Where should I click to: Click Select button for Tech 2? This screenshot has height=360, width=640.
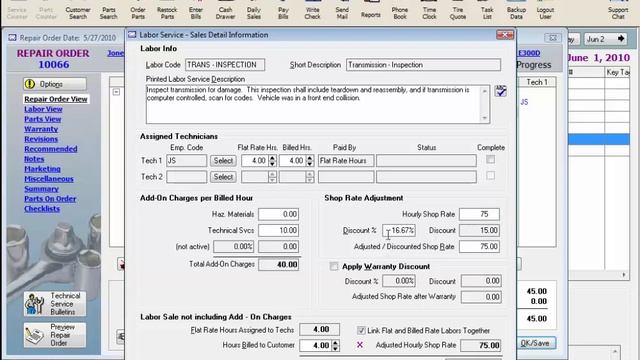click(x=223, y=177)
